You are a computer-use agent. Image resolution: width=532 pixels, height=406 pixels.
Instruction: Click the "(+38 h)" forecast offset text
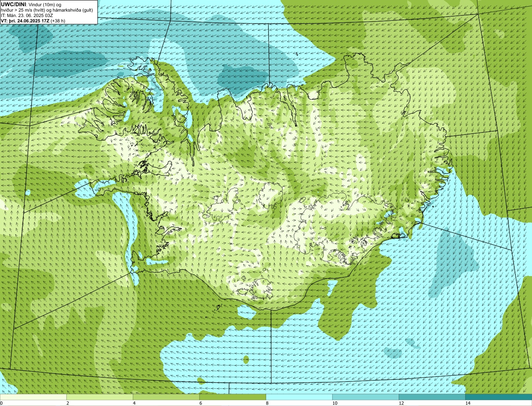coord(58,21)
